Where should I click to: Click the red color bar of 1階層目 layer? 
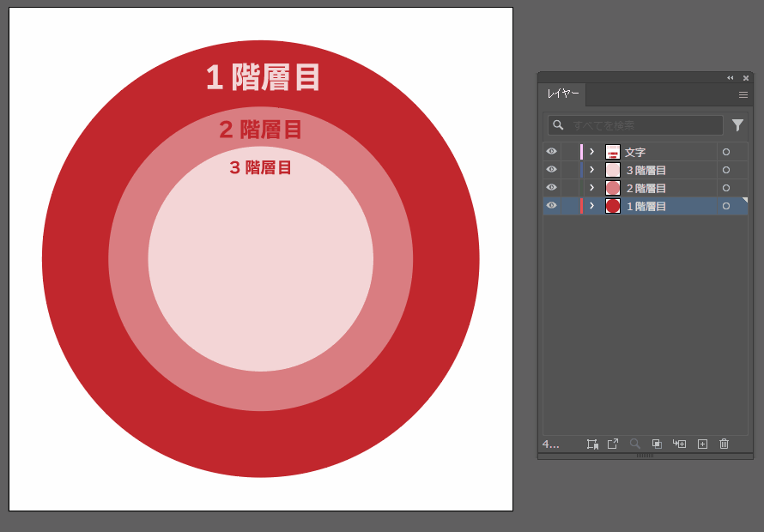[581, 206]
